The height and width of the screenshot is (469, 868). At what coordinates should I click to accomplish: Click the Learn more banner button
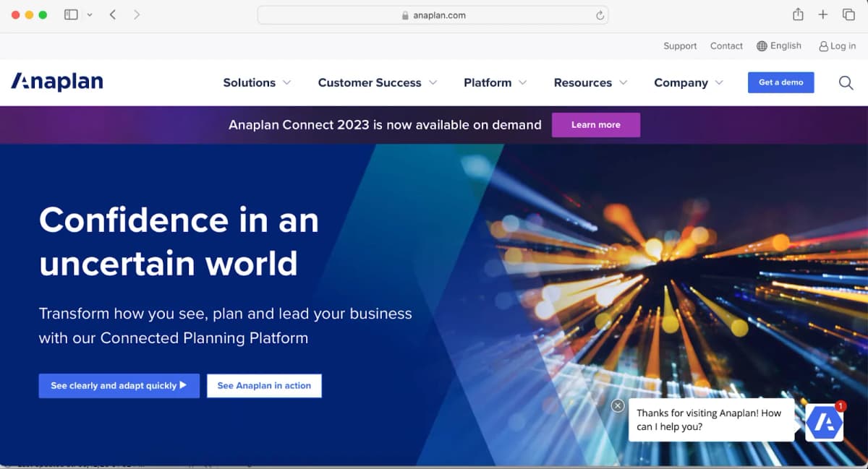click(x=596, y=124)
